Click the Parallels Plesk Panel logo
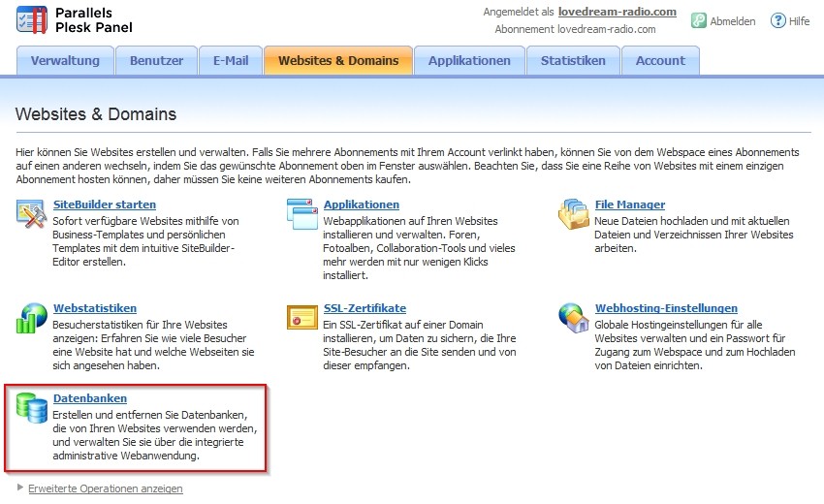824x504 pixels. [x=74, y=20]
